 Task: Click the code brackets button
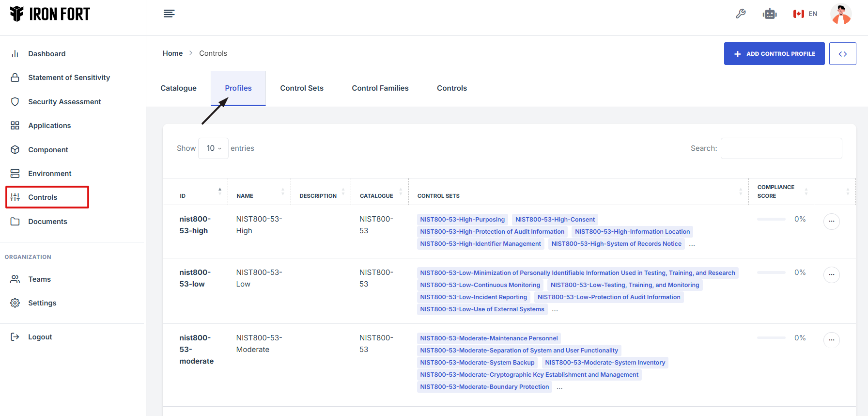pos(842,54)
